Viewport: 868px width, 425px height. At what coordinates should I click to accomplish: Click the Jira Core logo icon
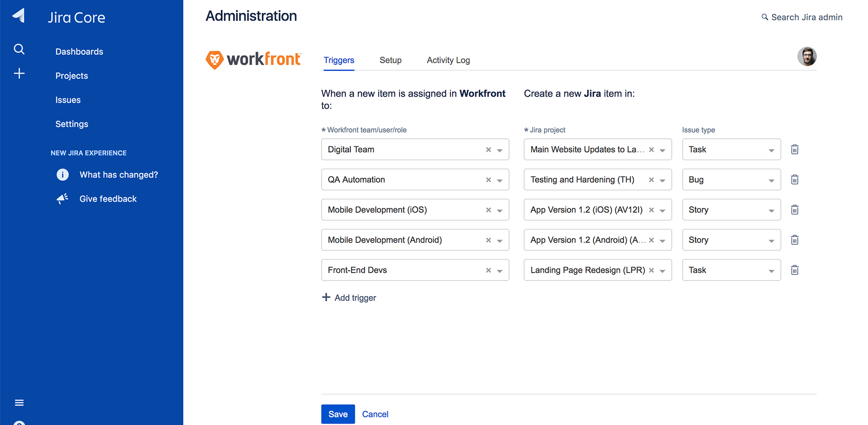coord(19,16)
